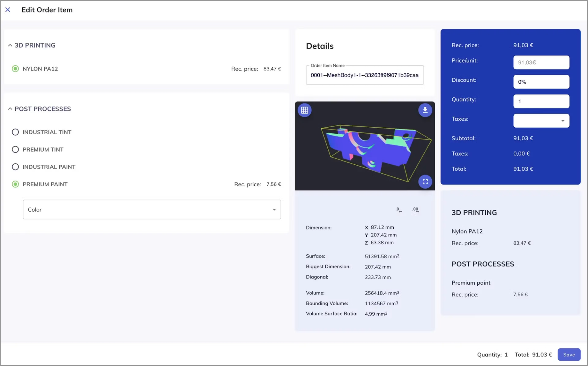Select the Premium Tint radio option

click(x=15, y=149)
